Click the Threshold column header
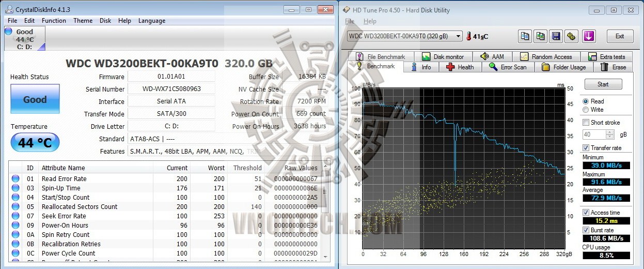 click(x=247, y=168)
